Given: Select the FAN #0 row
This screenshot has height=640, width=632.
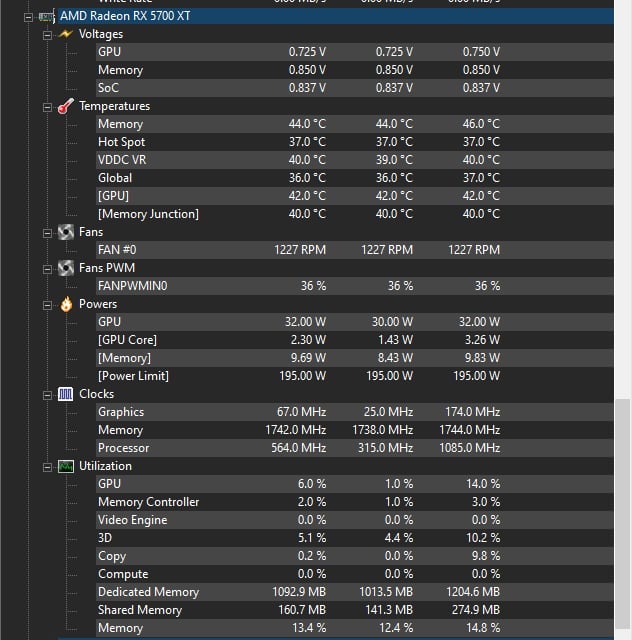Looking at the screenshot, I should click(x=354, y=250).
